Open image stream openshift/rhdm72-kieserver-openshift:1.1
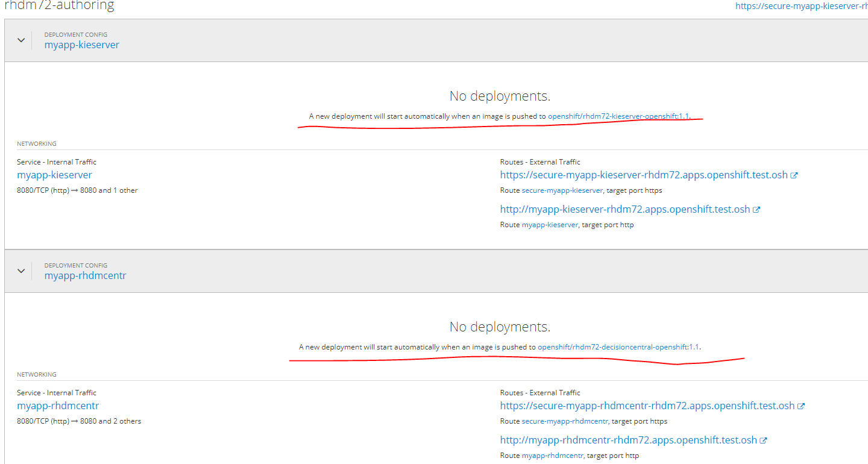This screenshot has width=868, height=464. click(618, 116)
